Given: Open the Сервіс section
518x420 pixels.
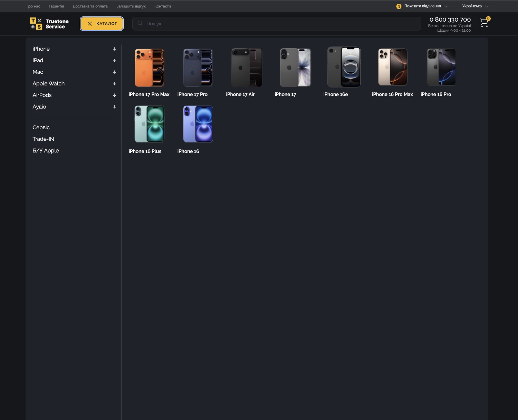Looking at the screenshot, I should coord(41,128).
